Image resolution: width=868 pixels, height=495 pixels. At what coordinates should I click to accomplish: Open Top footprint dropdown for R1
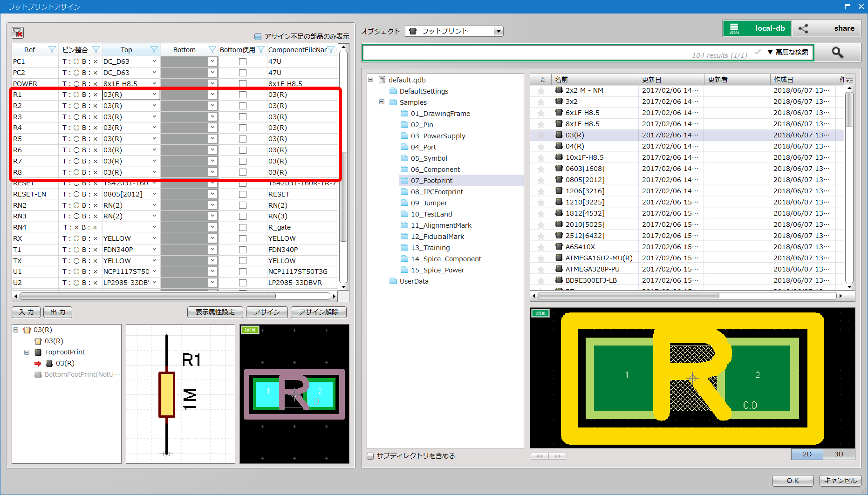coord(154,95)
